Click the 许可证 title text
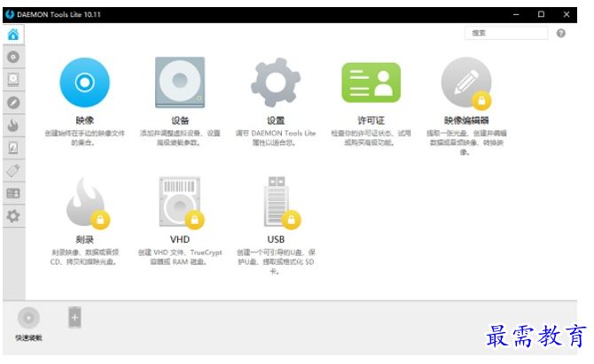Viewport: 594px width, 364px height. 371,120
